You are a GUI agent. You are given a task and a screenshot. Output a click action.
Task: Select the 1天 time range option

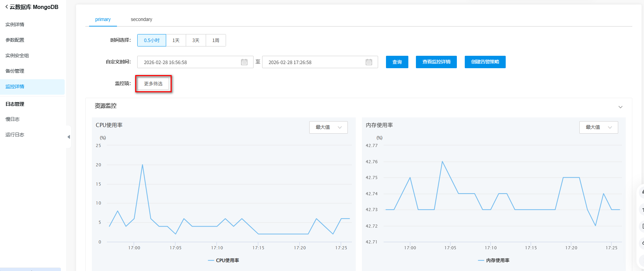[176, 40]
